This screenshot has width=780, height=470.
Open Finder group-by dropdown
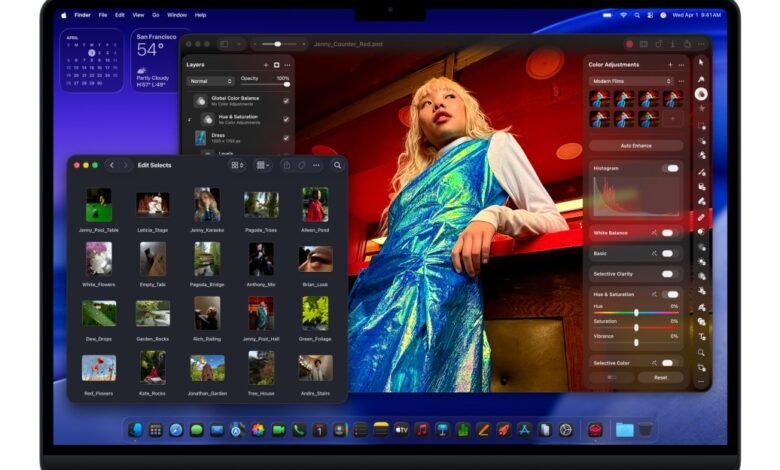click(x=263, y=165)
